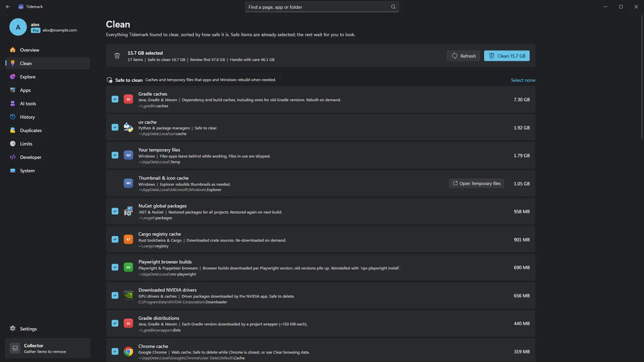Click the 7.30 GB size value
The height and width of the screenshot is (362, 644).
(x=522, y=100)
